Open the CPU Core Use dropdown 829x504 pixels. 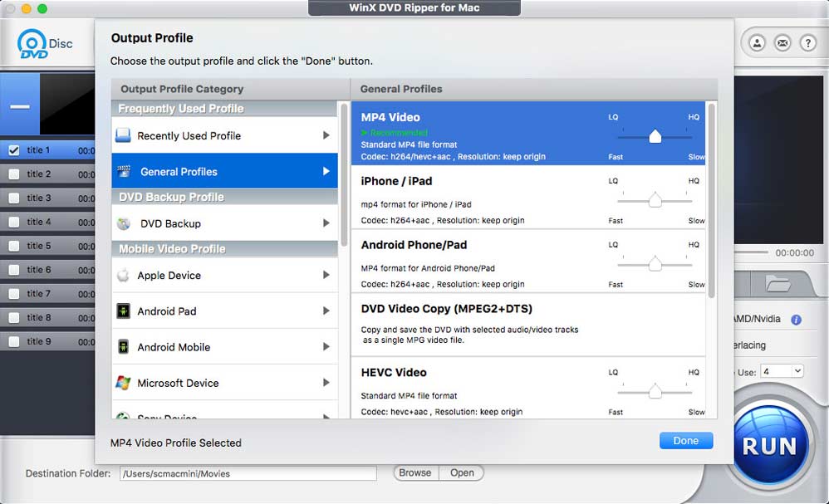point(782,371)
